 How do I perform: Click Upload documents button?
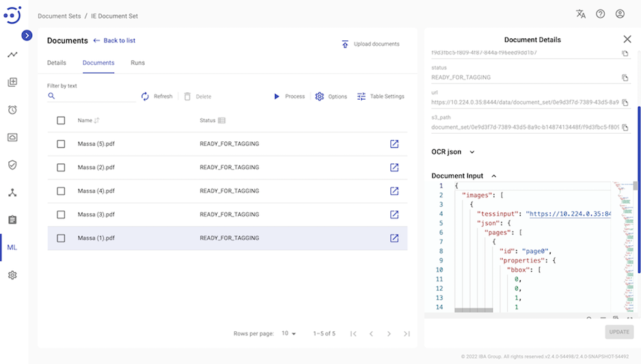coord(370,44)
